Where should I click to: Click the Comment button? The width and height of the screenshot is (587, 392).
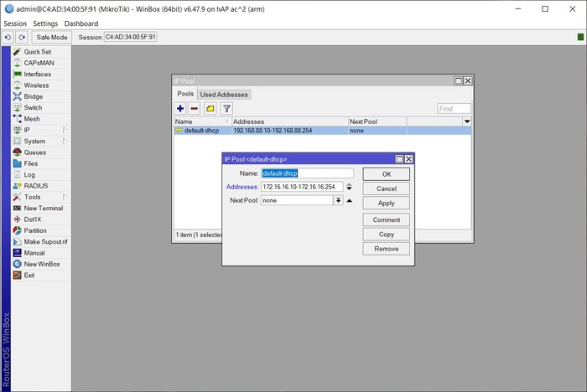(387, 220)
